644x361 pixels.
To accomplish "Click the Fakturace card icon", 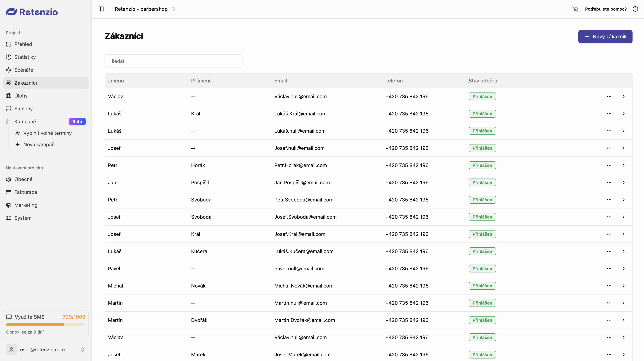I will click(x=9, y=192).
